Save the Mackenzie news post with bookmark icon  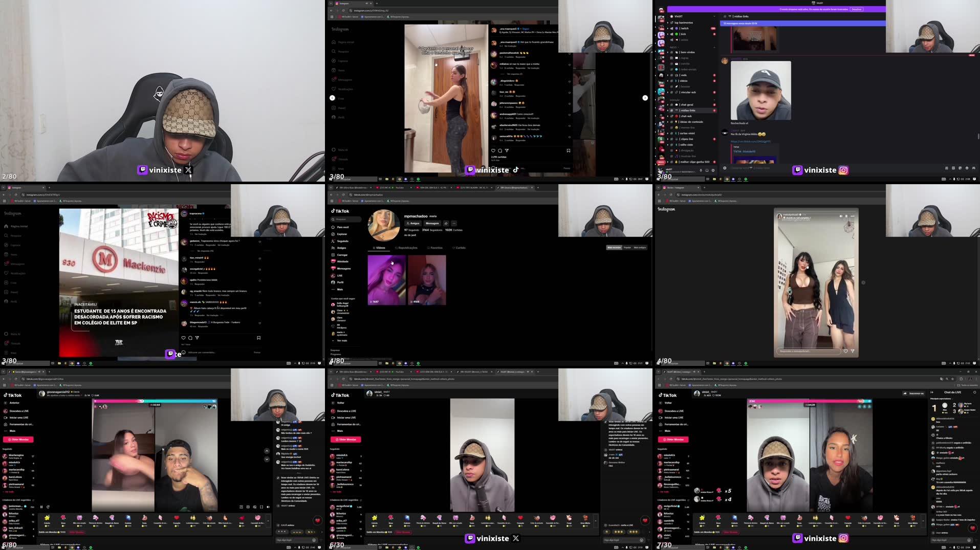pos(258,338)
